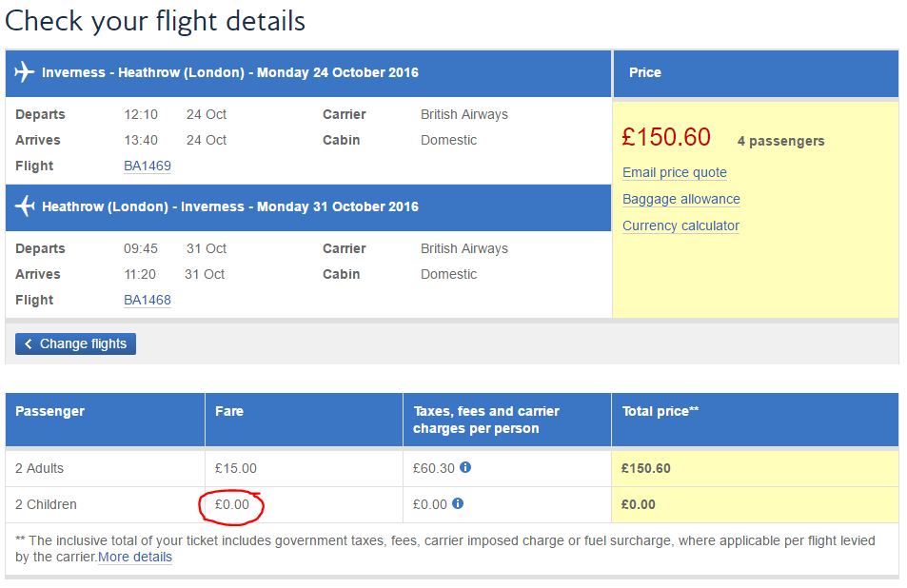Open the Currency calculator link

click(x=680, y=225)
